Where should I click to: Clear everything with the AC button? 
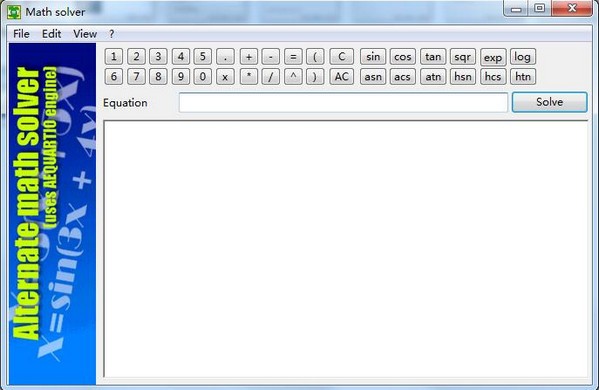point(342,76)
